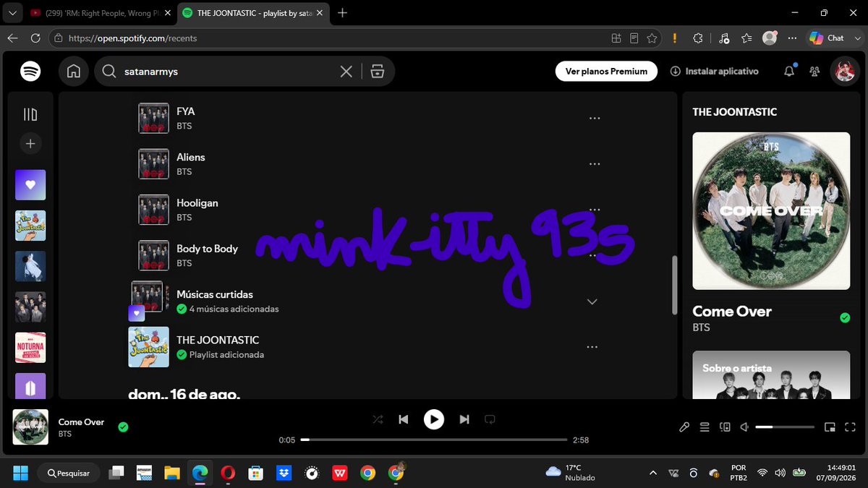
Task: Clear the search text with X icon
Action: click(346, 71)
